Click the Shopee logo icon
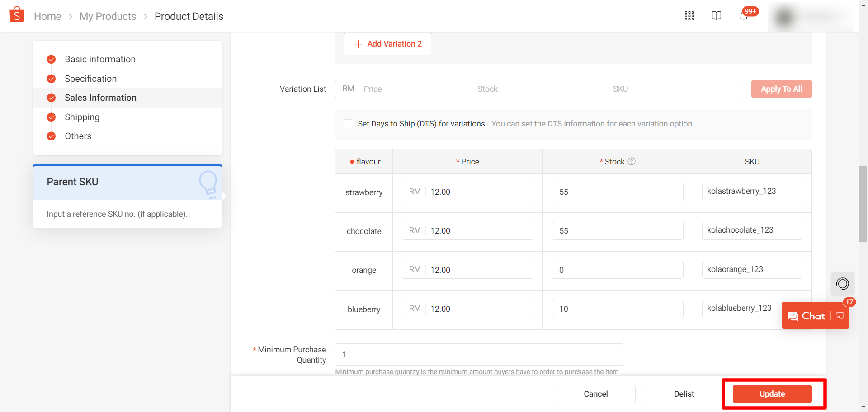The image size is (868, 412). tap(17, 15)
